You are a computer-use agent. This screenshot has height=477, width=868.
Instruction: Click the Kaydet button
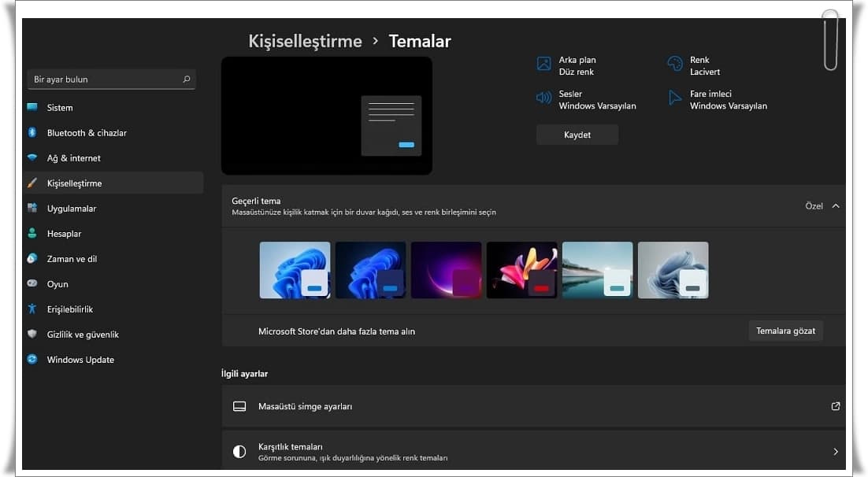(577, 135)
